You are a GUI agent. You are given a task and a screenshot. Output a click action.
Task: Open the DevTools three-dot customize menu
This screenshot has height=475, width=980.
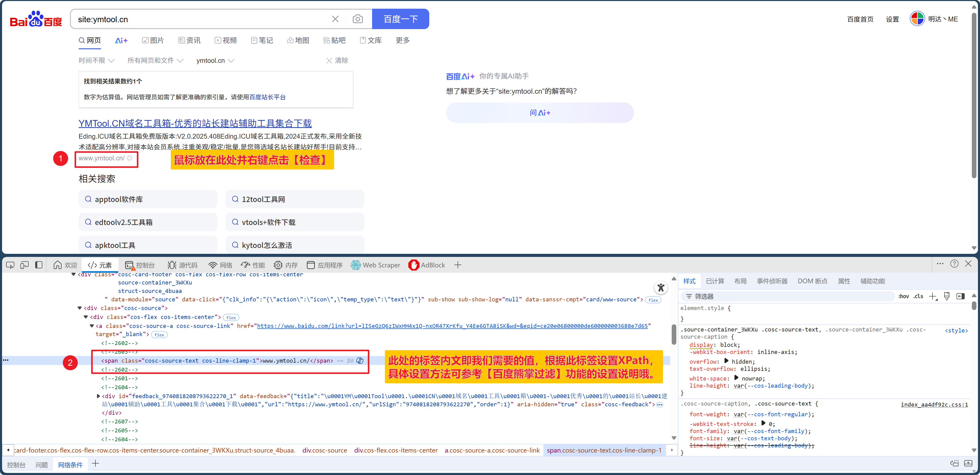(940, 263)
